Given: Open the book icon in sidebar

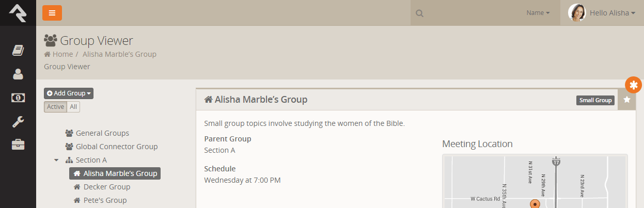Looking at the screenshot, I should [18, 50].
